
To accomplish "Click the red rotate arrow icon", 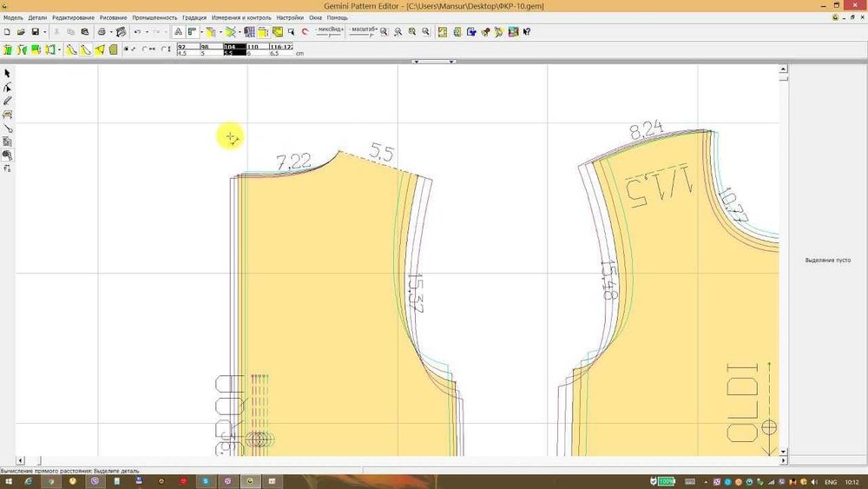I will click(x=305, y=32).
